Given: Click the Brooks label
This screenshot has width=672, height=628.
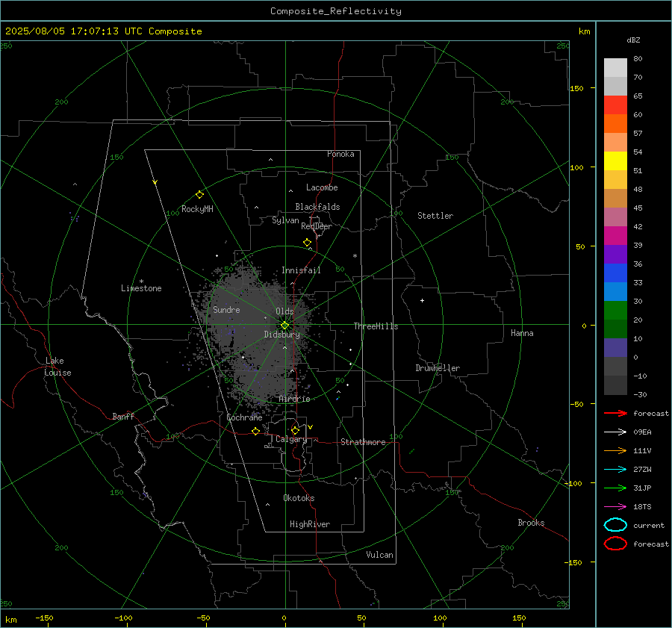Looking at the screenshot, I should (531, 523).
